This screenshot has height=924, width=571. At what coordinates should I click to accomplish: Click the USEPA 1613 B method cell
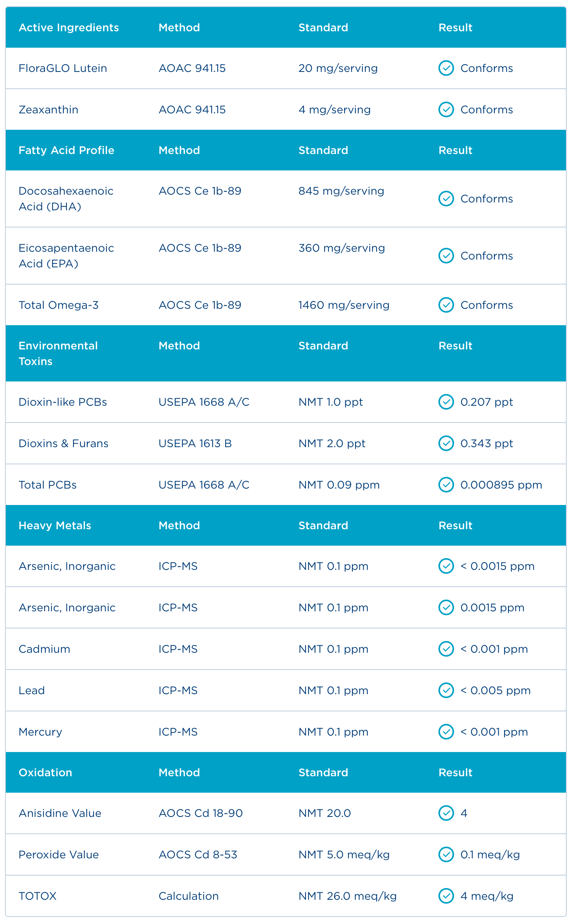(x=195, y=443)
